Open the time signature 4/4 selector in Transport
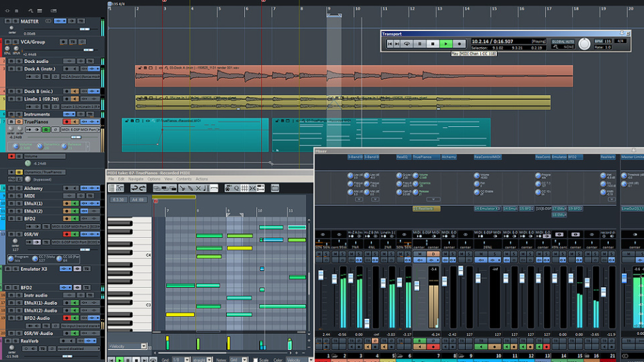Screen dimensions: 644x362 point(620,42)
